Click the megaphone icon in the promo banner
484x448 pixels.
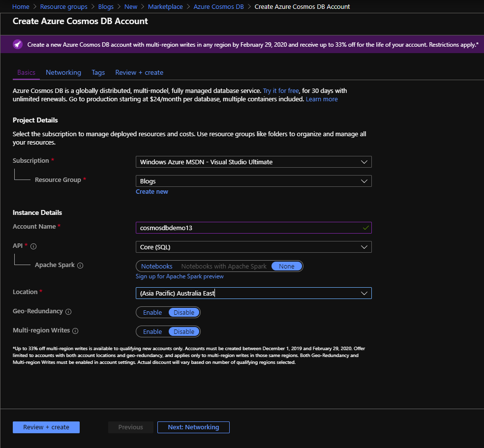click(x=19, y=44)
